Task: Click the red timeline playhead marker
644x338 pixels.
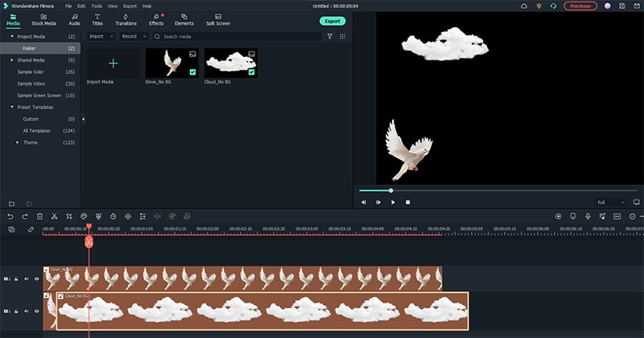Action: pos(89,242)
